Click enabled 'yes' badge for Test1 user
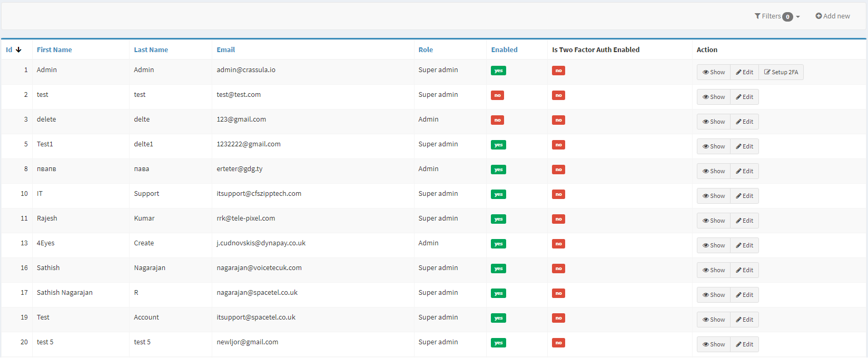 click(x=498, y=145)
